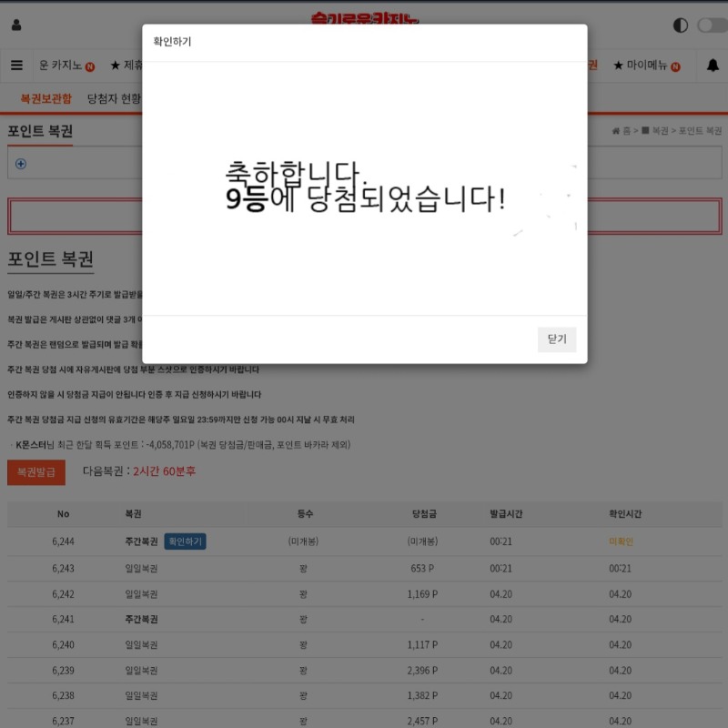Click 확인하기 button on row 6,244

pos(185,541)
